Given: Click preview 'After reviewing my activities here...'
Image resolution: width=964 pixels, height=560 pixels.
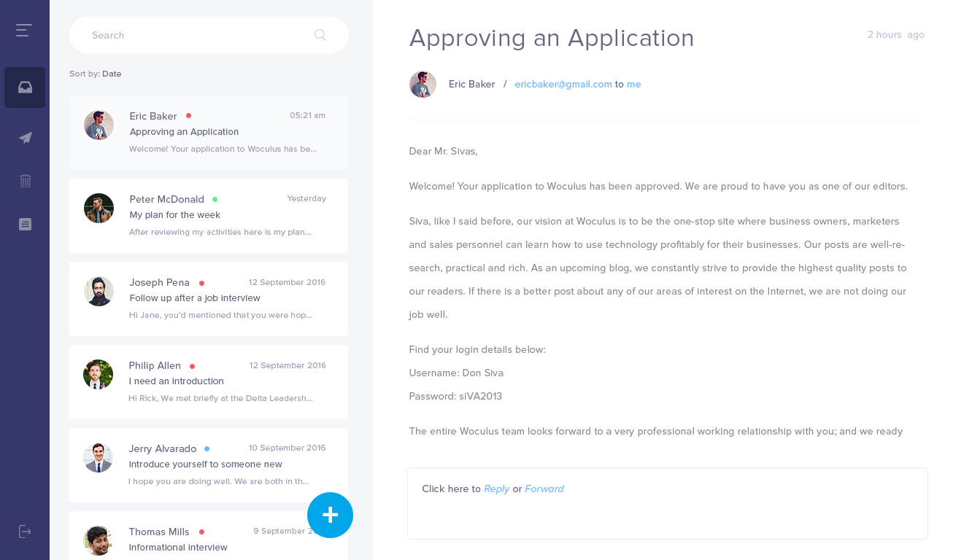Looking at the screenshot, I should point(220,232).
